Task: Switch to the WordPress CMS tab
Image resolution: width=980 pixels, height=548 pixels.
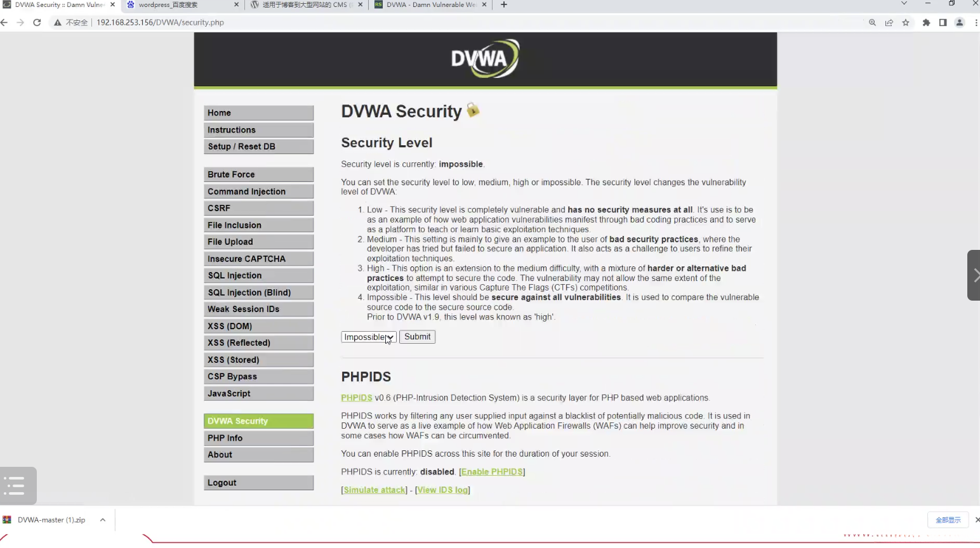Action: pyautogui.click(x=307, y=4)
